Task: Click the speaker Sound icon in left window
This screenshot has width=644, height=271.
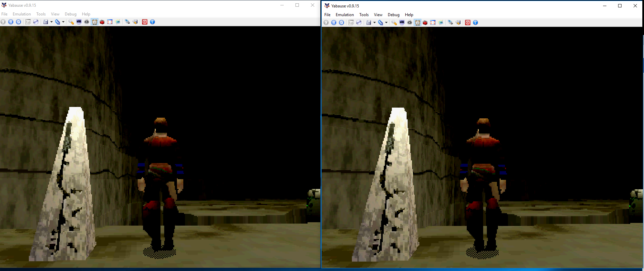Action: 87,22
